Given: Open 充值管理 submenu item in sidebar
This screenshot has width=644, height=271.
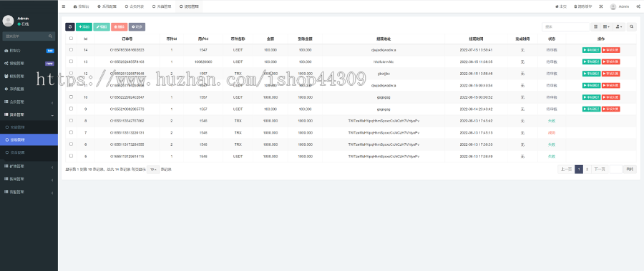Looking at the screenshot, I should [x=29, y=127].
